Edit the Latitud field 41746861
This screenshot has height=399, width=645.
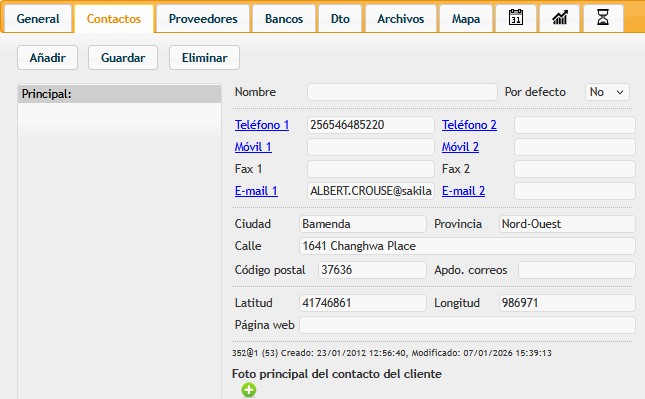[363, 303]
